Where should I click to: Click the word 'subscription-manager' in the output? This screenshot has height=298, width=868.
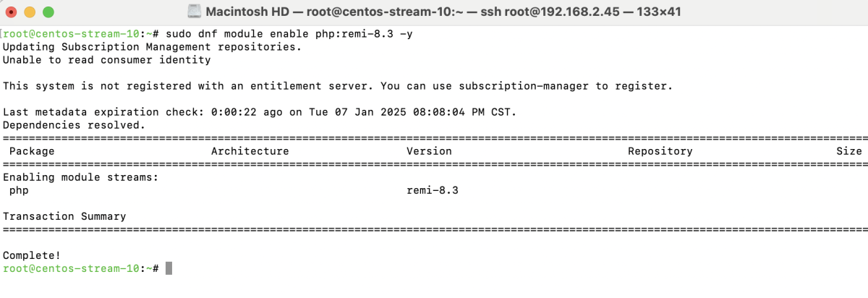(524, 86)
